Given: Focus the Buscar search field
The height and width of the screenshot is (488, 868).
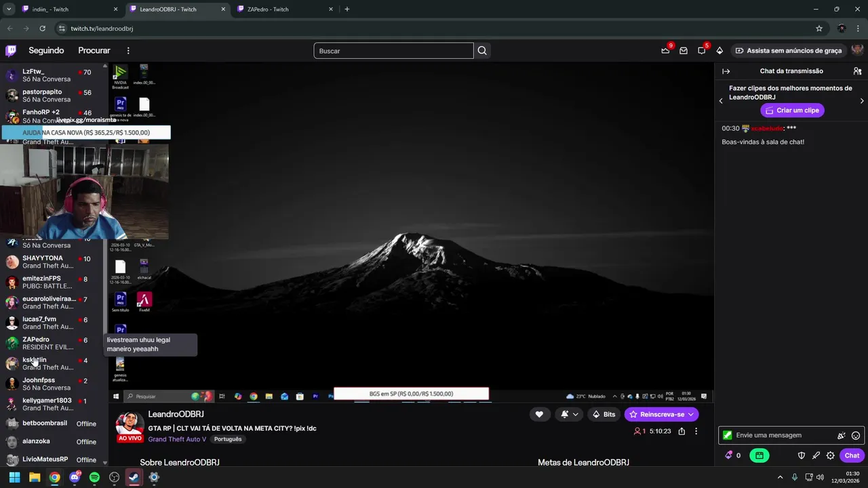Looking at the screenshot, I should [x=393, y=51].
